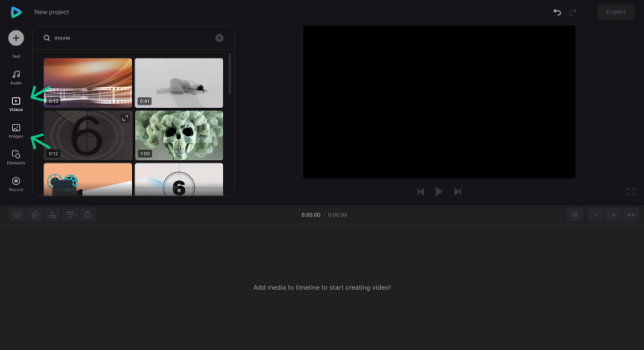Open the Audio panel
The width and height of the screenshot is (644, 350).
tap(16, 77)
